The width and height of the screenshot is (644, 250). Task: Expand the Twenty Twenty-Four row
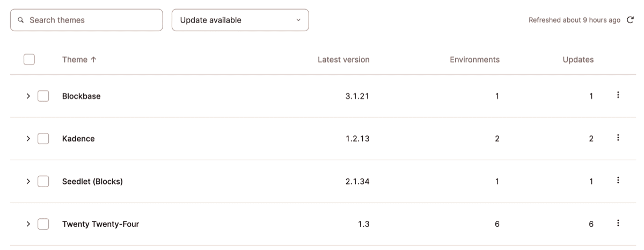click(x=28, y=224)
